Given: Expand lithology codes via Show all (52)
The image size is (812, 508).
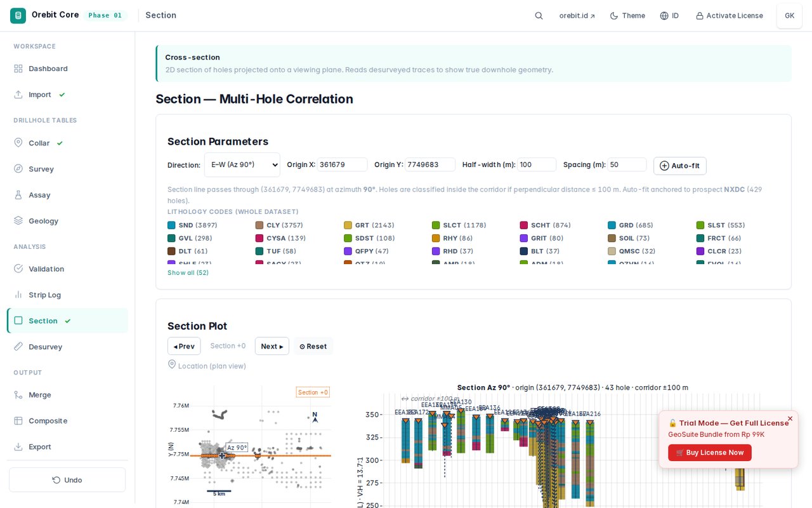Looking at the screenshot, I should point(188,273).
